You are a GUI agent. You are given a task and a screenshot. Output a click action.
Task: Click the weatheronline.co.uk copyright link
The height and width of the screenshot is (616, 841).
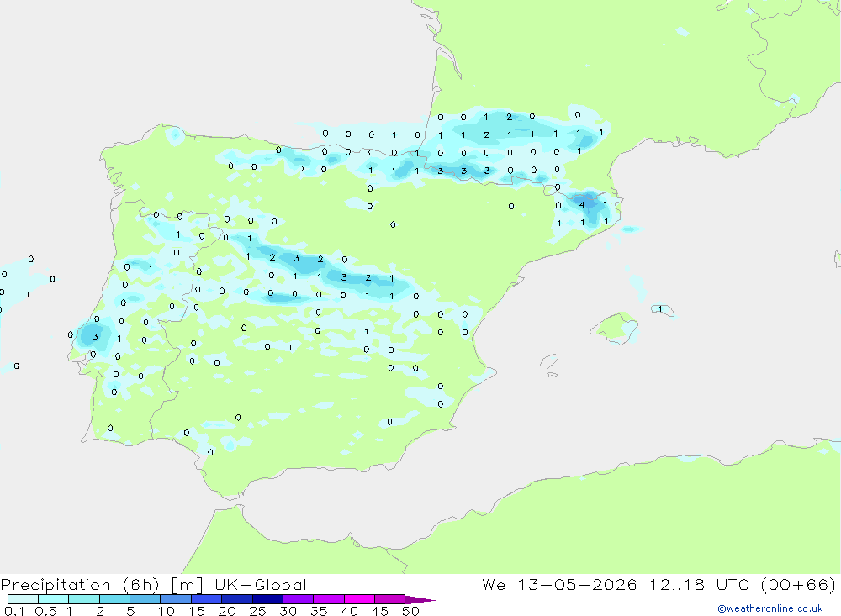[770, 608]
